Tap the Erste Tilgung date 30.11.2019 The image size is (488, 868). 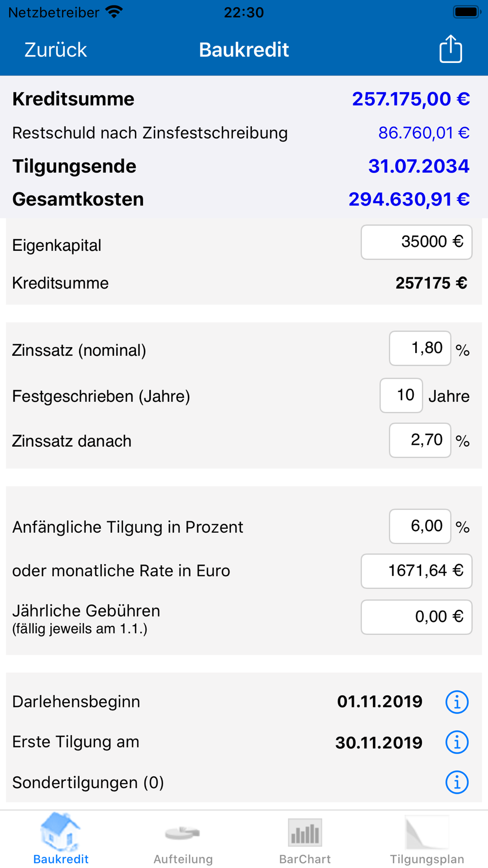(379, 743)
